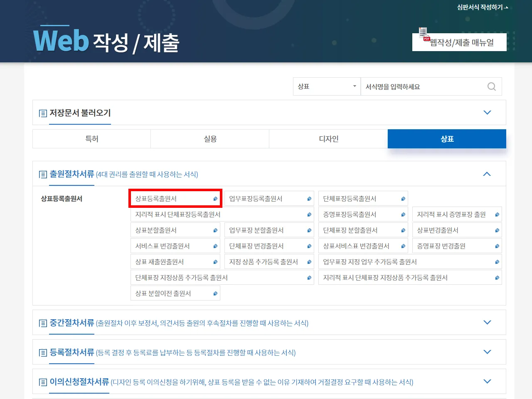Click the edit icon beside 상표변경출원서
This screenshot has height=399, width=532.
point(497,230)
